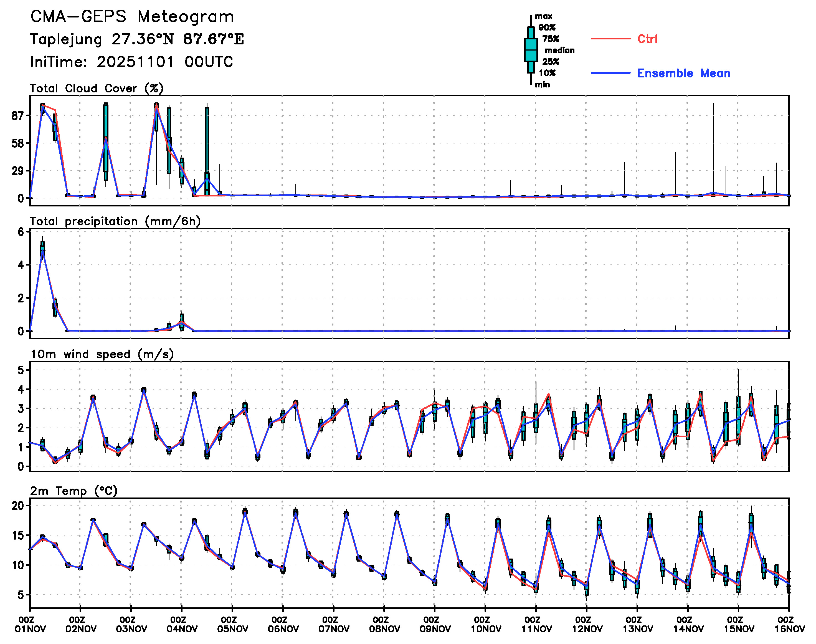Click the Total Cloud Cover panel title
The image size is (816, 644).
tap(97, 88)
